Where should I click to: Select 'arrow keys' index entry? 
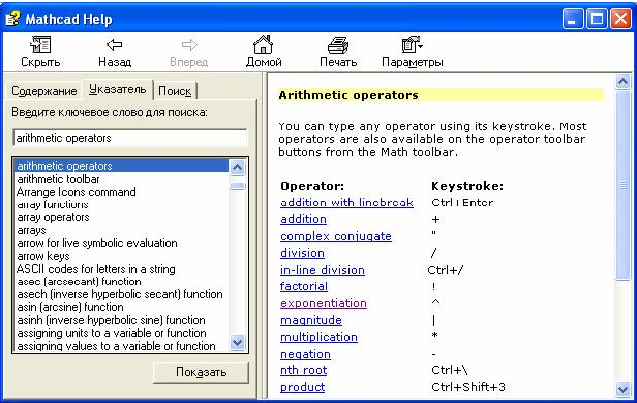click(x=43, y=256)
